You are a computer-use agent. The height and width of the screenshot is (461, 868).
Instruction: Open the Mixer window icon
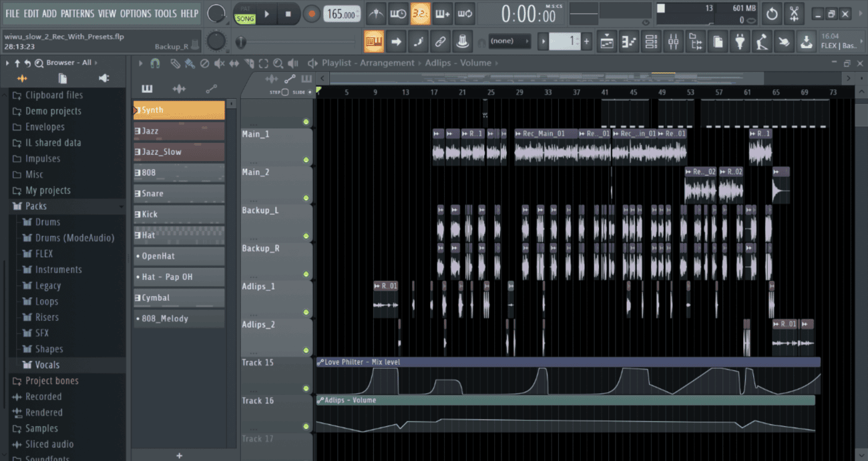673,42
